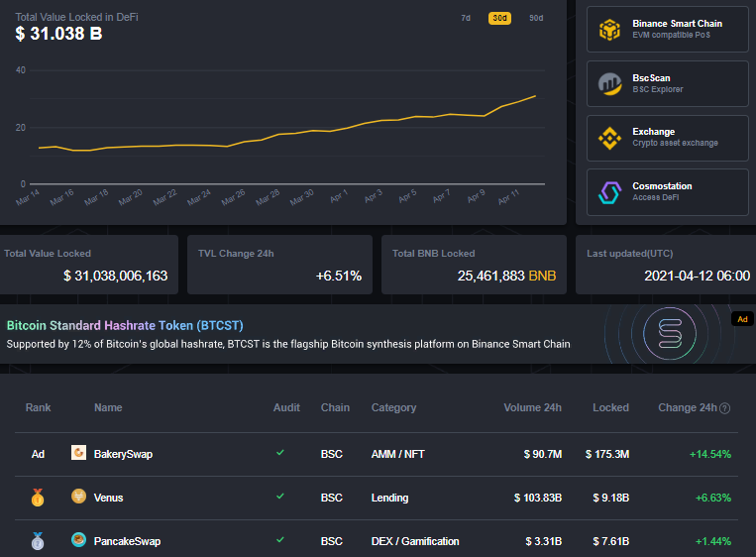Viewport: 756px width, 557px height.
Task: Click the BscScan explorer icon
Action: pos(609,84)
